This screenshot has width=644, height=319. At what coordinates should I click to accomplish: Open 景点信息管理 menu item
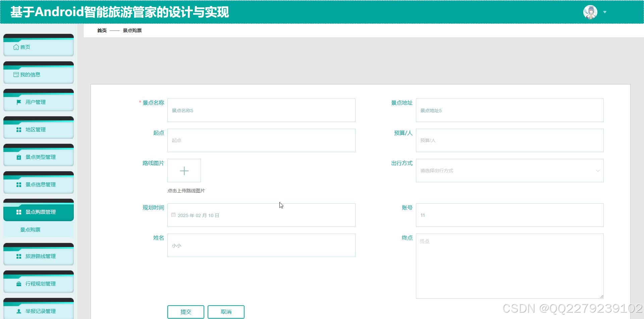click(x=39, y=183)
